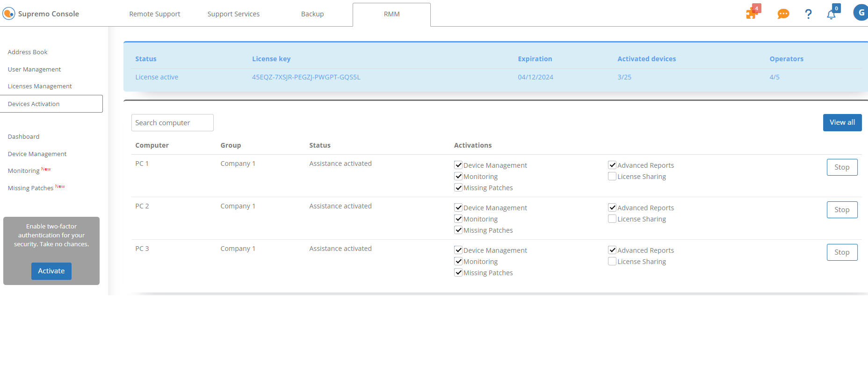This screenshot has width=868, height=392.
Task: Open the question mark help icon
Action: 808,14
